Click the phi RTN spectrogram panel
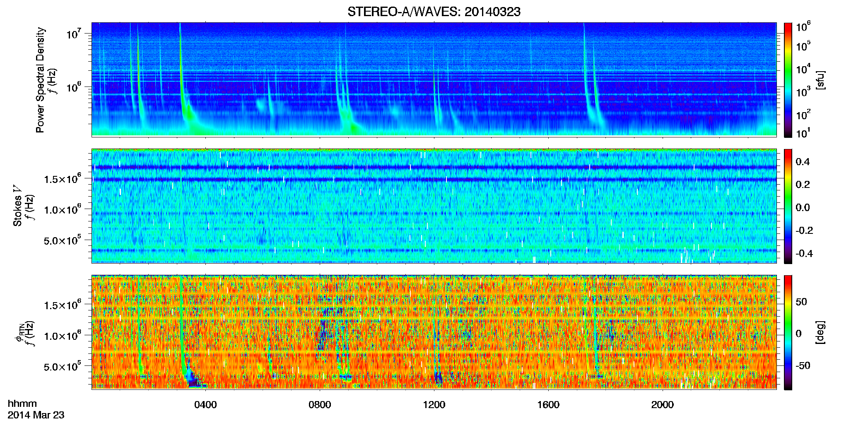Screen dimensions: 868x447 point(434,332)
